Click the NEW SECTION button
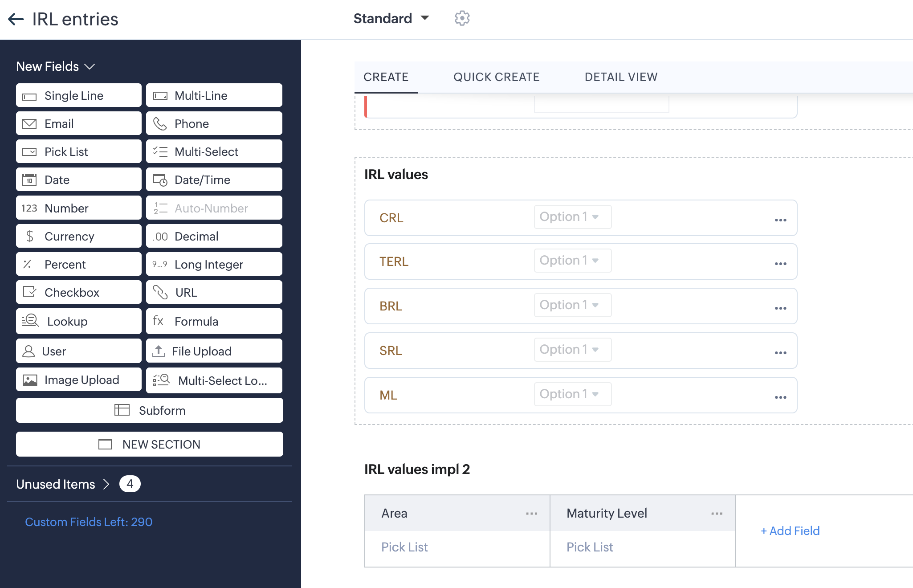 150,444
